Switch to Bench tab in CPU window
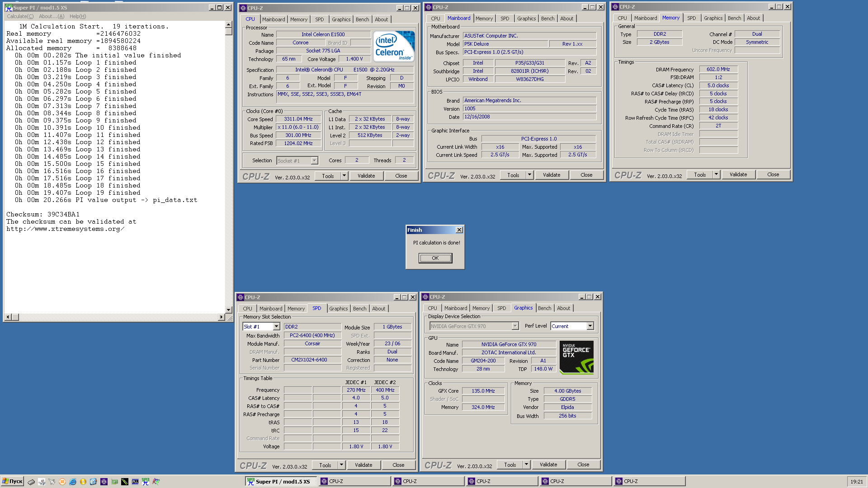Viewport: 868px width, 488px height. 362,19
